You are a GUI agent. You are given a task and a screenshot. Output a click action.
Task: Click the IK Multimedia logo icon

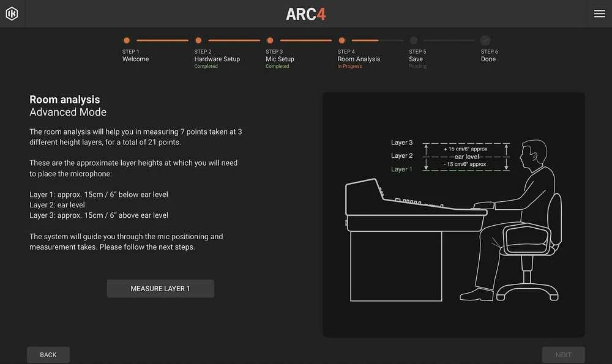point(12,13)
